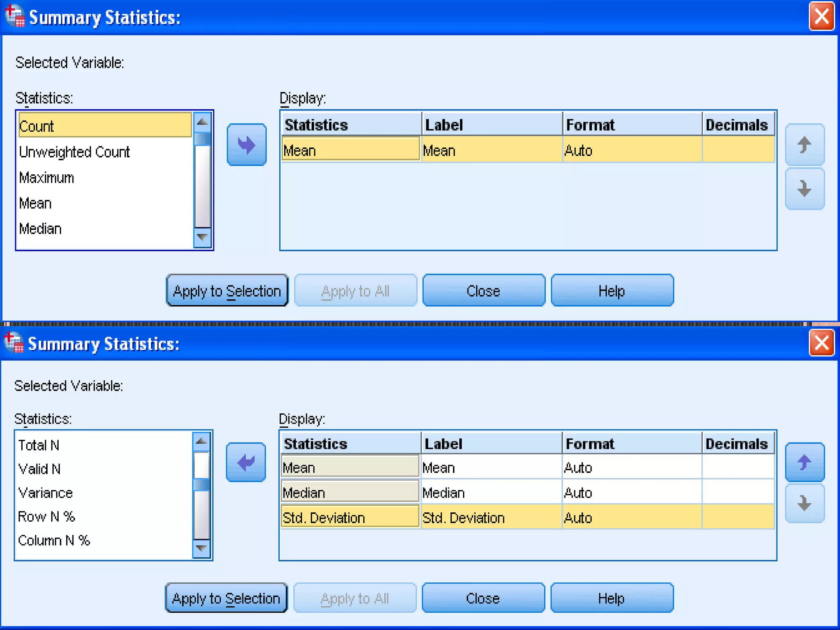Click right-arrow transfer button in top dialog
This screenshot has width=840, height=630.
tap(247, 145)
